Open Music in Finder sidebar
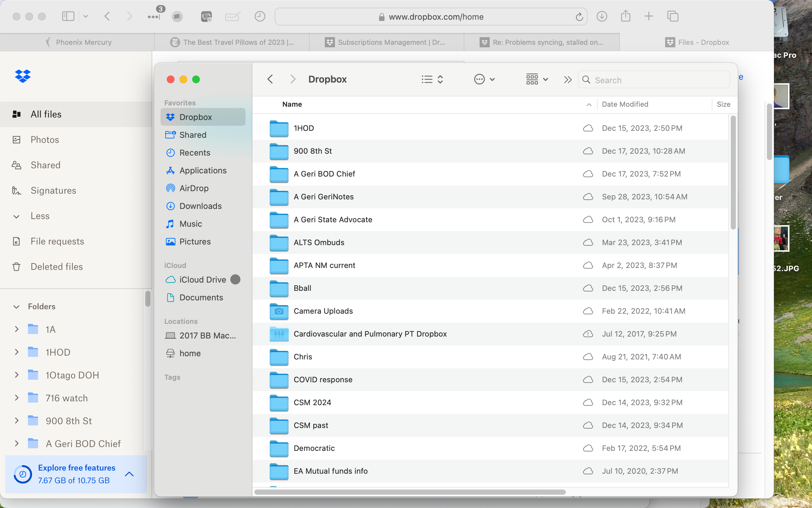812x508 pixels. point(203,224)
